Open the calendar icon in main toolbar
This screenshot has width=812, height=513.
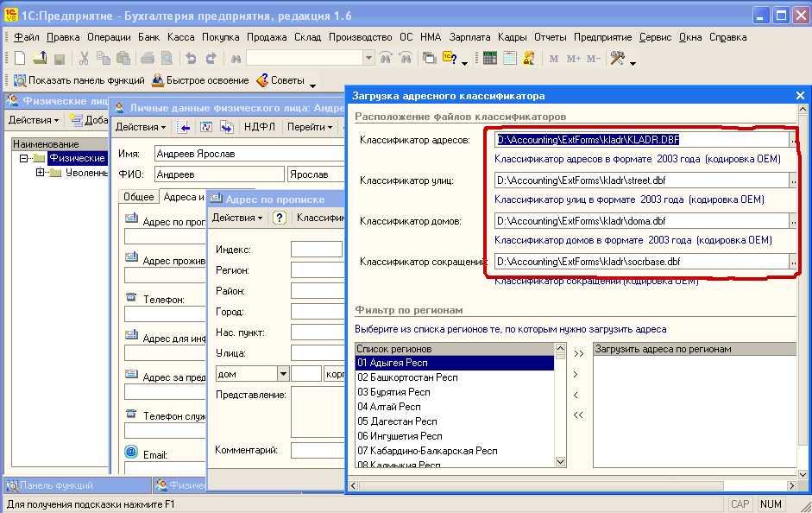[x=510, y=59]
